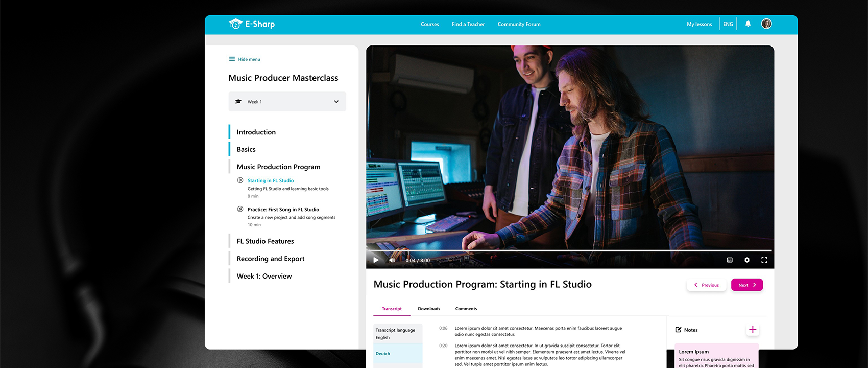Click the hamburger Hide menu icon

232,59
